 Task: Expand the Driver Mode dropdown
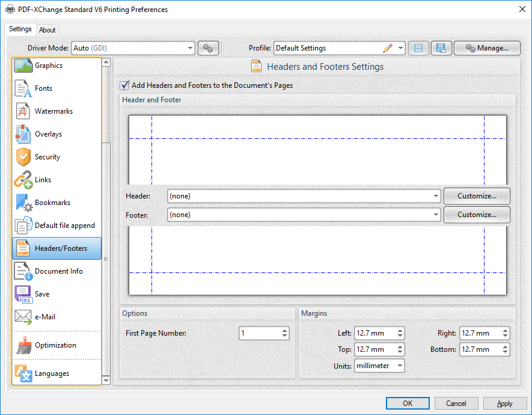190,48
